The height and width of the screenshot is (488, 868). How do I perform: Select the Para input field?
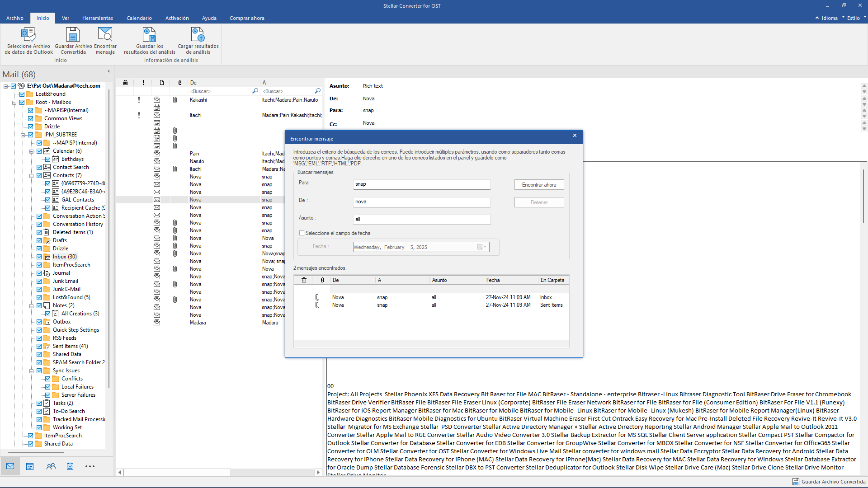tap(421, 183)
